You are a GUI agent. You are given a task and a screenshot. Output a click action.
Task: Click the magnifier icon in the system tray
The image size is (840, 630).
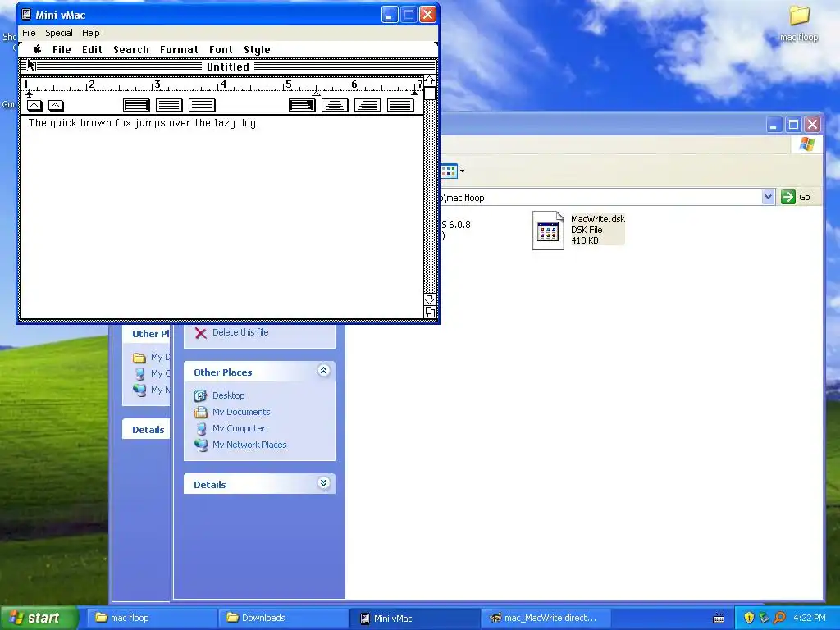[x=779, y=619]
